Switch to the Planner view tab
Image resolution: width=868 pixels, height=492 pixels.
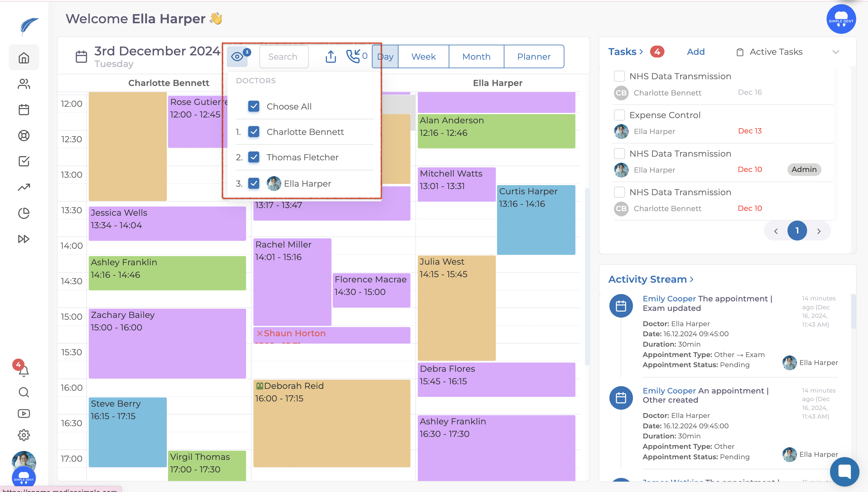point(533,57)
